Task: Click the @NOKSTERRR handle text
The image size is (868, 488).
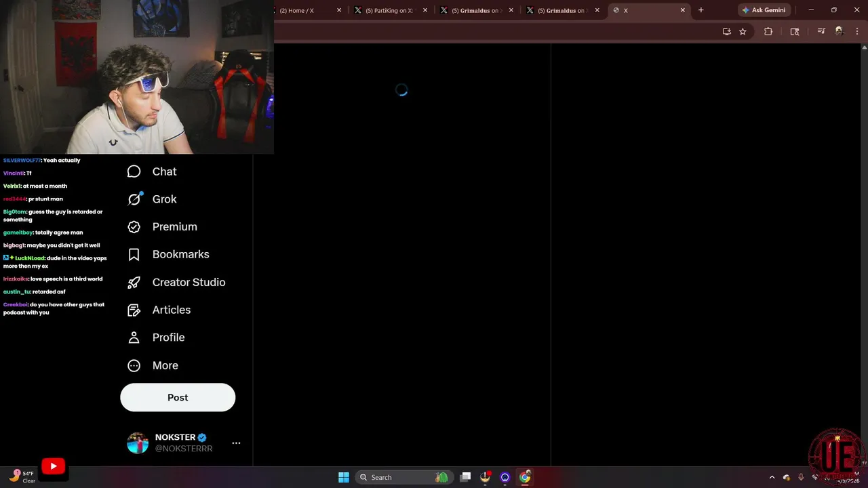Action: click(x=184, y=449)
